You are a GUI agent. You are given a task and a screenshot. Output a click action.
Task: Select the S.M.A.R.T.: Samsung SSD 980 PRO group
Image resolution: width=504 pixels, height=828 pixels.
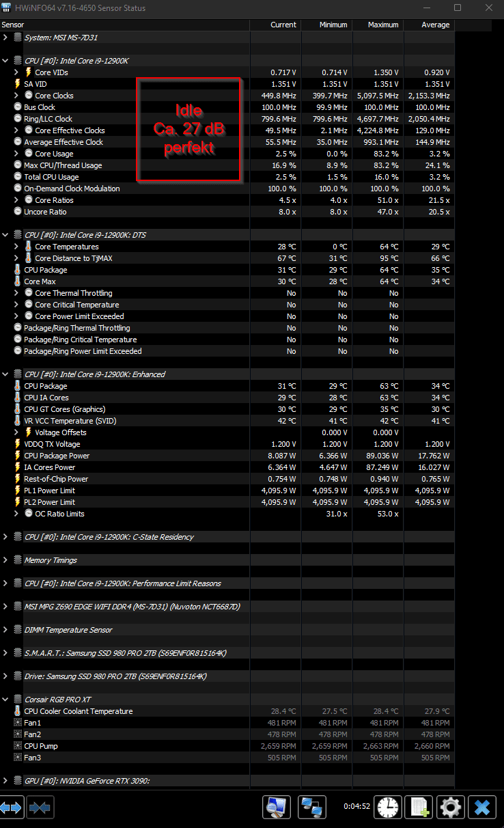tap(227, 653)
